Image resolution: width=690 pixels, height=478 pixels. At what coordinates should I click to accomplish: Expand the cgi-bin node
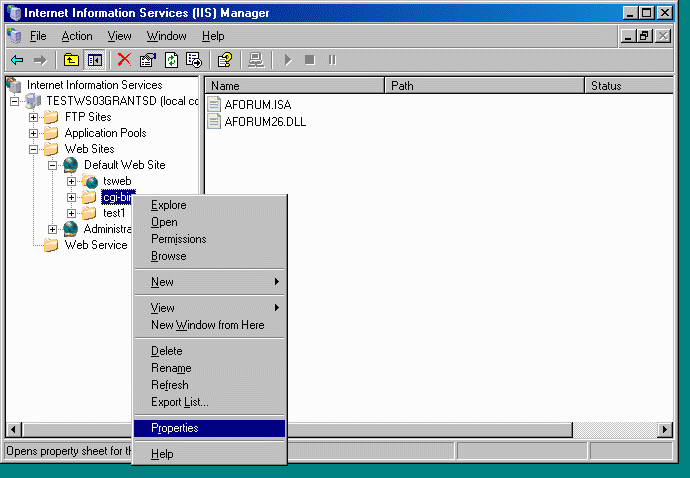(71, 197)
